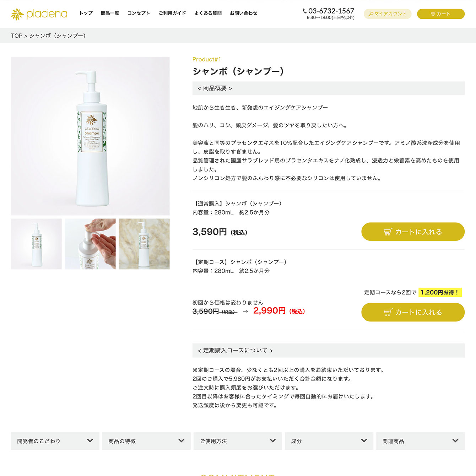This screenshot has height=476, width=476.
Task: Expand the 成分 section
Action: [x=329, y=441]
